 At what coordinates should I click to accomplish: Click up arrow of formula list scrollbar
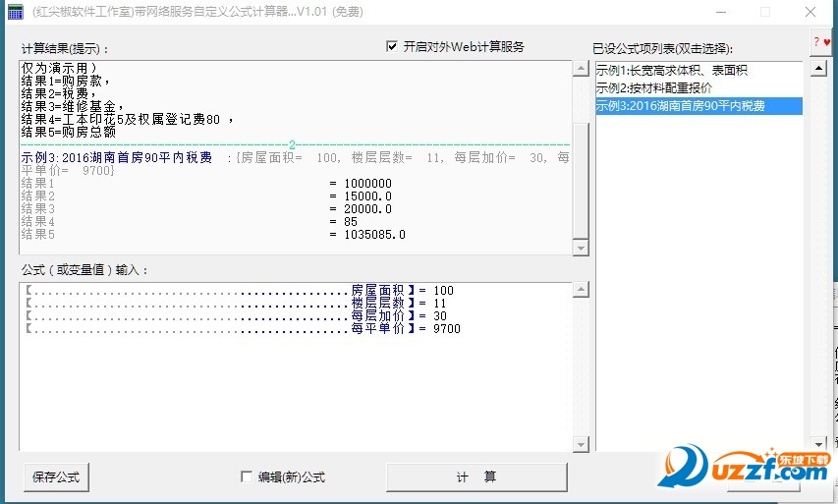(x=818, y=69)
